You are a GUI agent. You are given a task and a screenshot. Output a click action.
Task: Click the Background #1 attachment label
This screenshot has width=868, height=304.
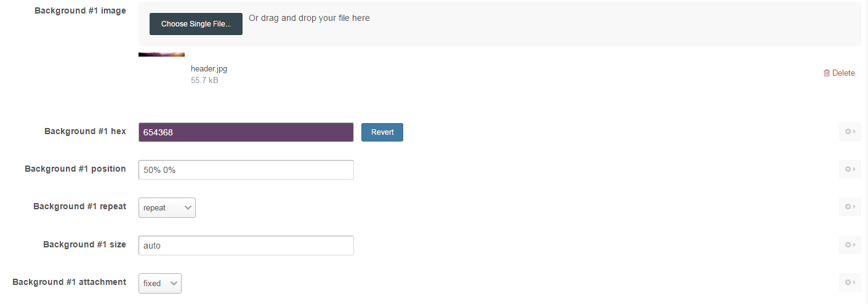point(69,282)
